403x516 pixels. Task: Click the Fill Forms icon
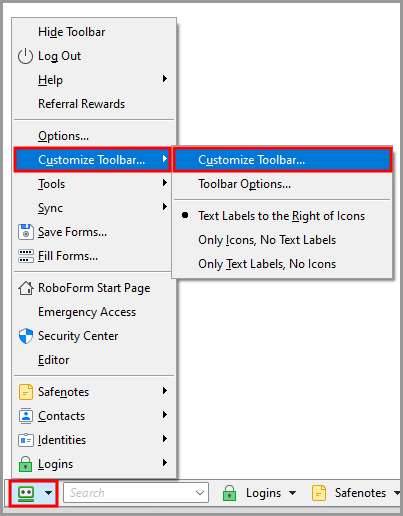coord(26,256)
